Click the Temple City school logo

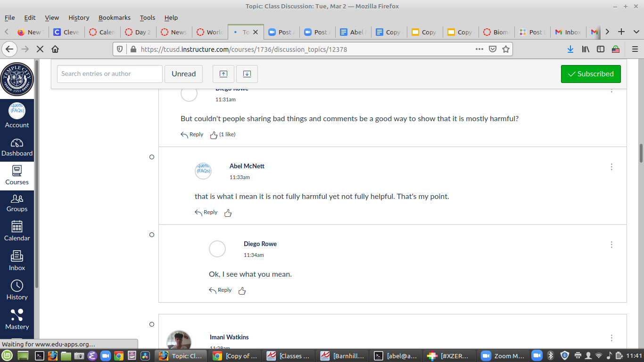pos(17,79)
